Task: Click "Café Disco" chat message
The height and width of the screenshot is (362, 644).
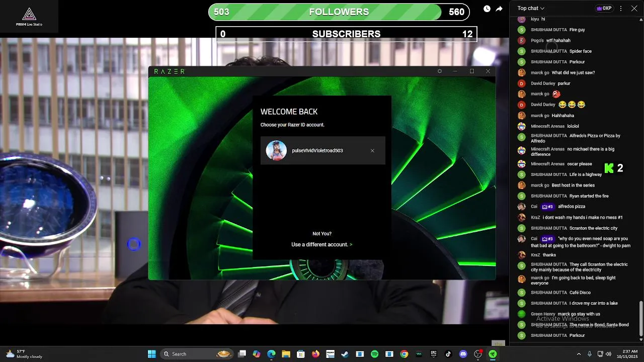Action: tap(580, 293)
